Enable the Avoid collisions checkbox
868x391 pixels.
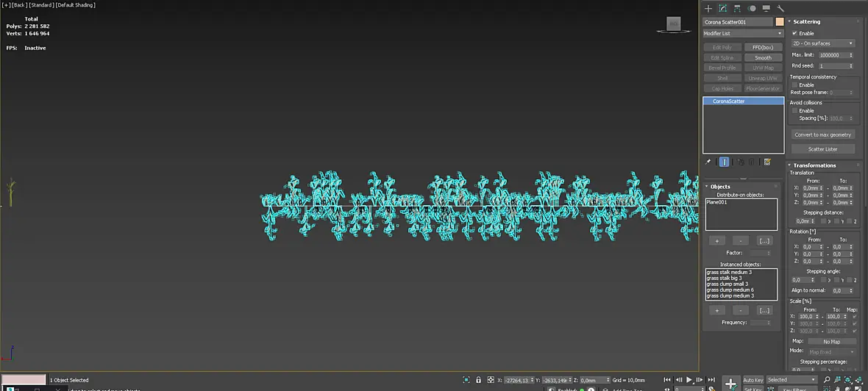[x=795, y=110]
